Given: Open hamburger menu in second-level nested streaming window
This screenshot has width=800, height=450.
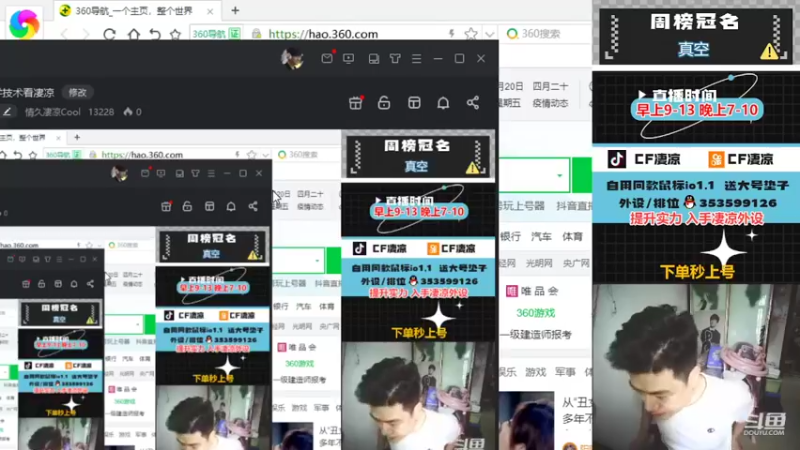Looking at the screenshot, I should coord(211,173).
